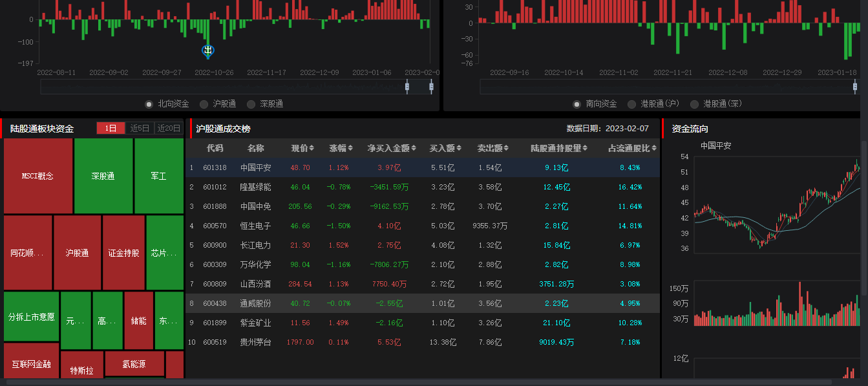The height and width of the screenshot is (386, 868).
Task: Open the 同花顺... treemap block
Action: (x=28, y=253)
